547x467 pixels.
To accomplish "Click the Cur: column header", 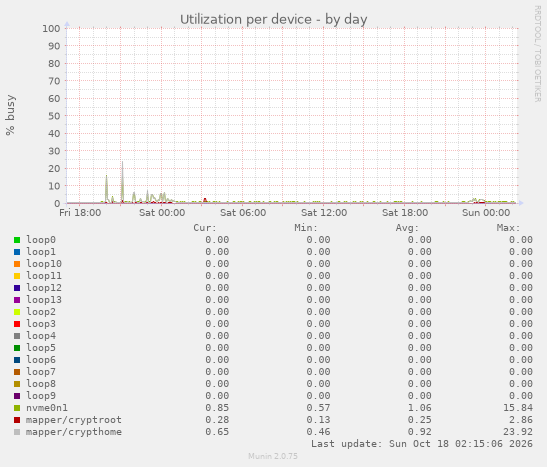I will click(x=205, y=228).
